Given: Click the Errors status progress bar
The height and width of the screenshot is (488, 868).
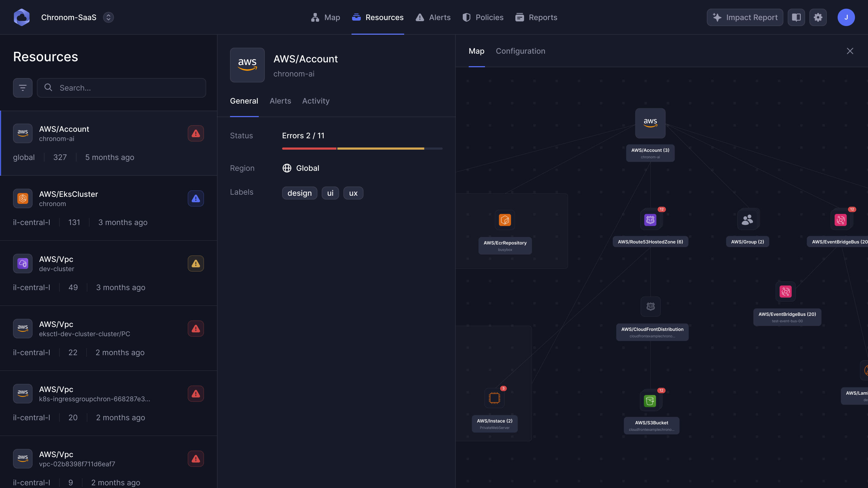Looking at the screenshot, I should pos(362,149).
